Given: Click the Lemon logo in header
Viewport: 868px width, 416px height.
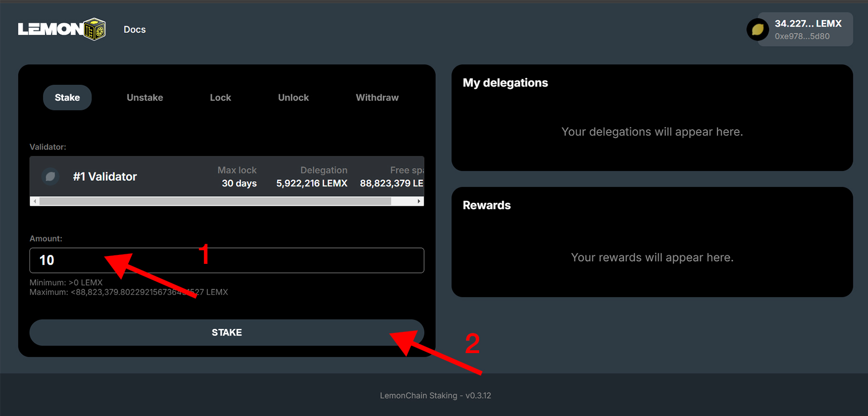Looking at the screenshot, I should tap(62, 29).
